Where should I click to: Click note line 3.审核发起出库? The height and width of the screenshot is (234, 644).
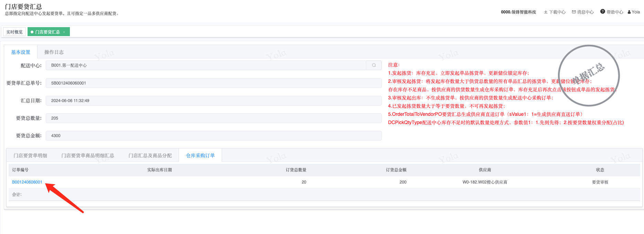pyautogui.click(x=471, y=98)
